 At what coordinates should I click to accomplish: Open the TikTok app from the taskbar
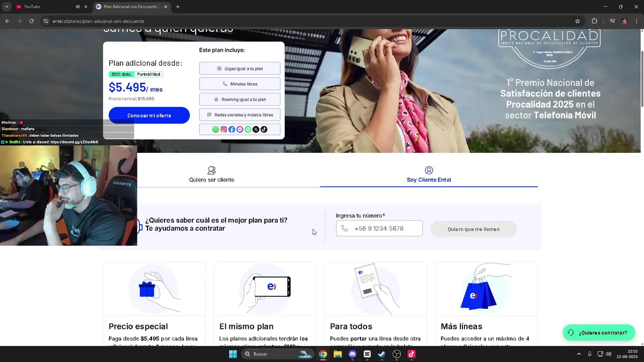click(x=412, y=354)
